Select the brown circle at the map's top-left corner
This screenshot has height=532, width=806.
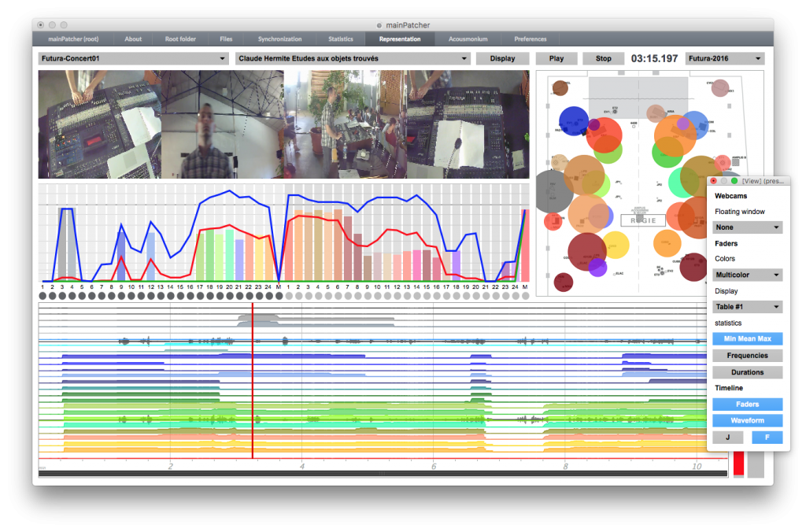(560, 88)
